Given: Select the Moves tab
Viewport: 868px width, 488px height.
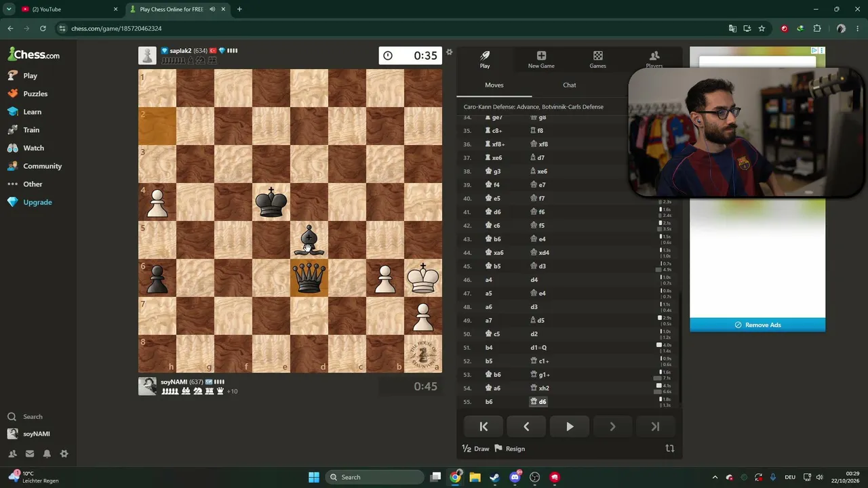Looking at the screenshot, I should tap(494, 85).
